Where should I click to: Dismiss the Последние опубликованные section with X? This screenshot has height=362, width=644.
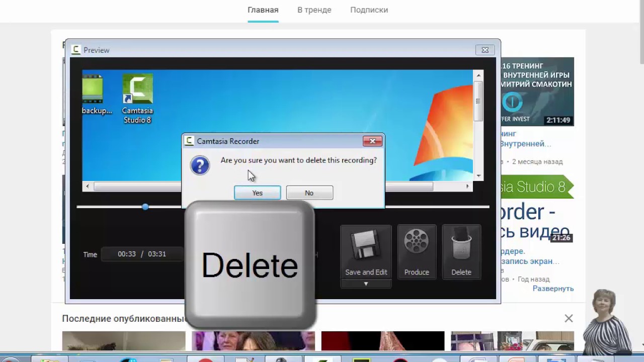(569, 318)
